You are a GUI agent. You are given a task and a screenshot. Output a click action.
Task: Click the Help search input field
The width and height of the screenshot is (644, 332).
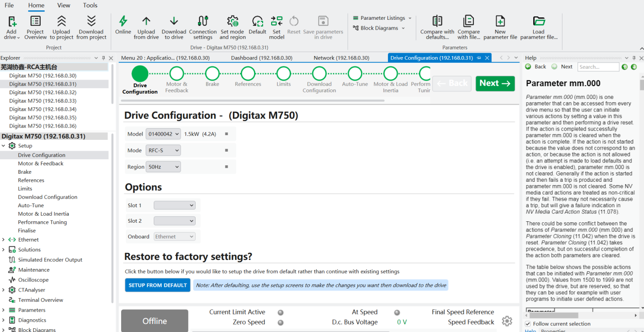(x=598, y=67)
